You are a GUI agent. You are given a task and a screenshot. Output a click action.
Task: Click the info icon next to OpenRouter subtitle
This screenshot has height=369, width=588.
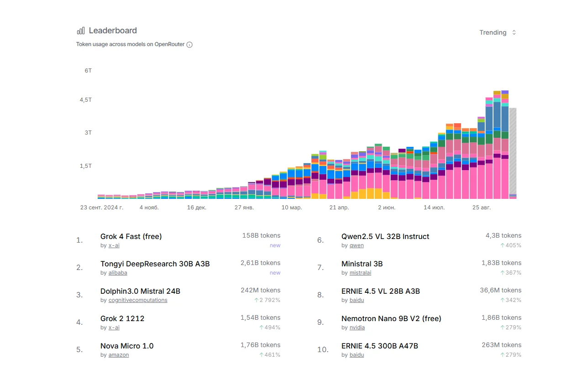(x=189, y=45)
